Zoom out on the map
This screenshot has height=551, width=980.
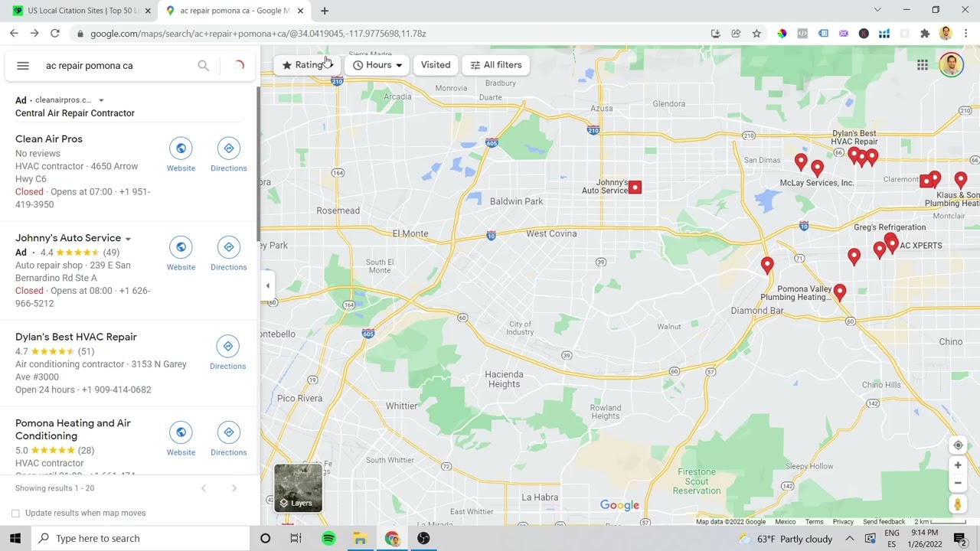(958, 483)
